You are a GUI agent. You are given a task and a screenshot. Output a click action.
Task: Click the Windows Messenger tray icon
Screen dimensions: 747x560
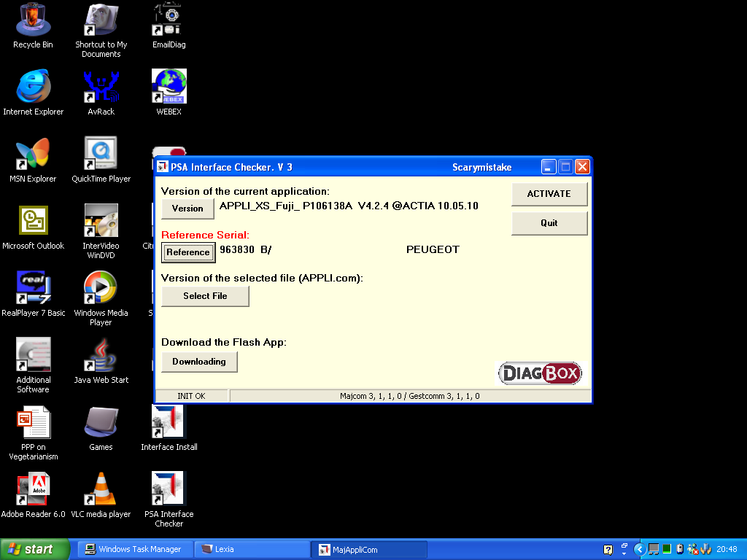pyautogui.click(x=693, y=549)
